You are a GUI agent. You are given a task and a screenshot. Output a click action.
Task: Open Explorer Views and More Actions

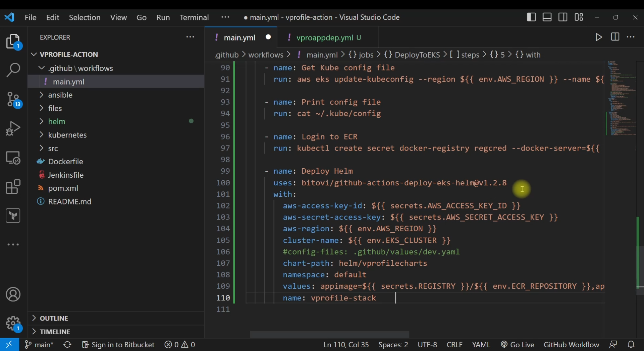[190, 37]
